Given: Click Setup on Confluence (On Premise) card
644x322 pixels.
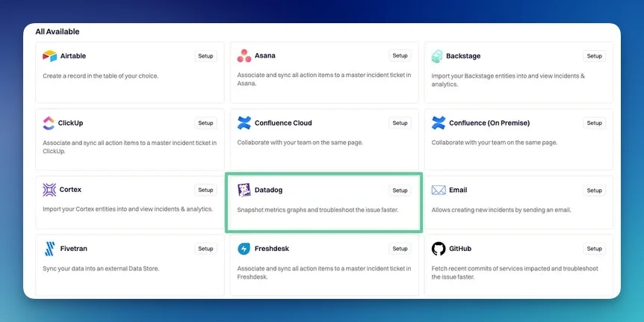Looking at the screenshot, I should [x=594, y=123].
